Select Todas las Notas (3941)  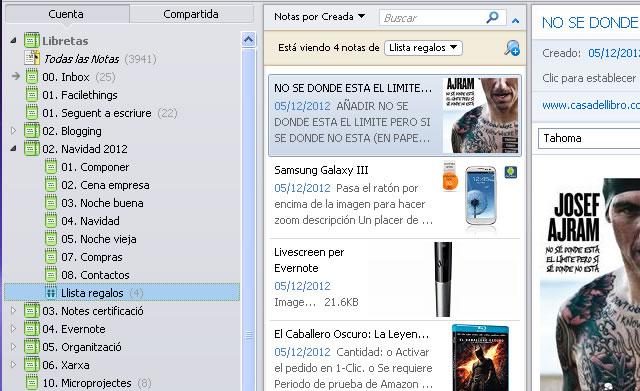[x=100, y=59]
